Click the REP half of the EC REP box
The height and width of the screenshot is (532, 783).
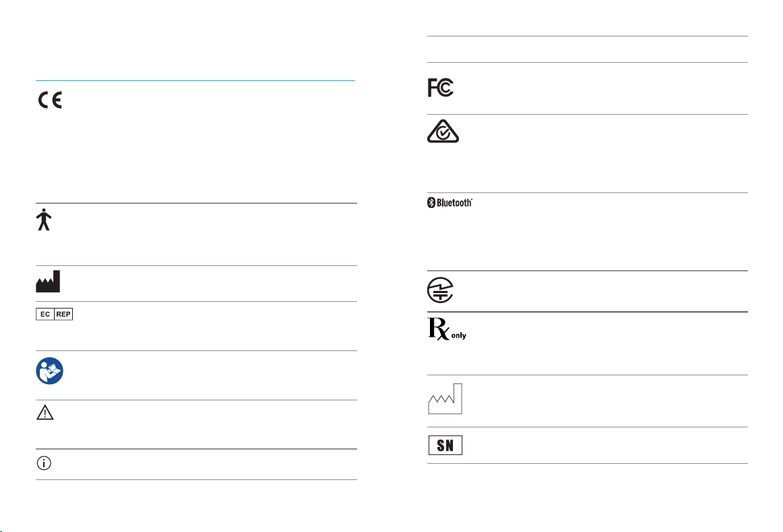pyautogui.click(x=63, y=314)
